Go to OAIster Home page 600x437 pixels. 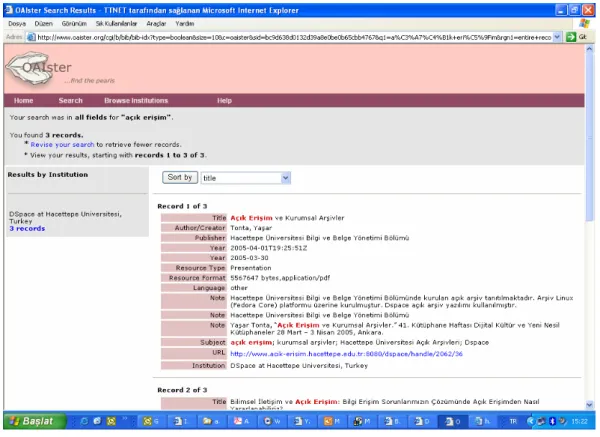tap(23, 101)
